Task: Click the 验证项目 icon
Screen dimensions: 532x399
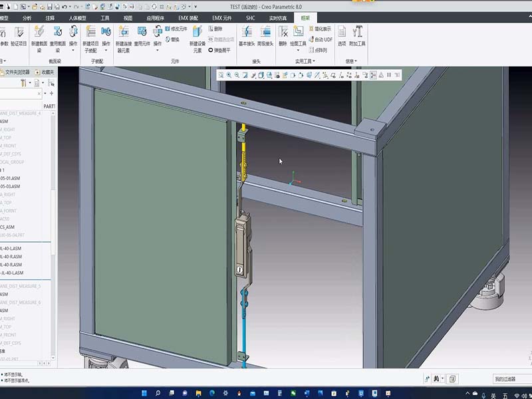Action: (21, 32)
